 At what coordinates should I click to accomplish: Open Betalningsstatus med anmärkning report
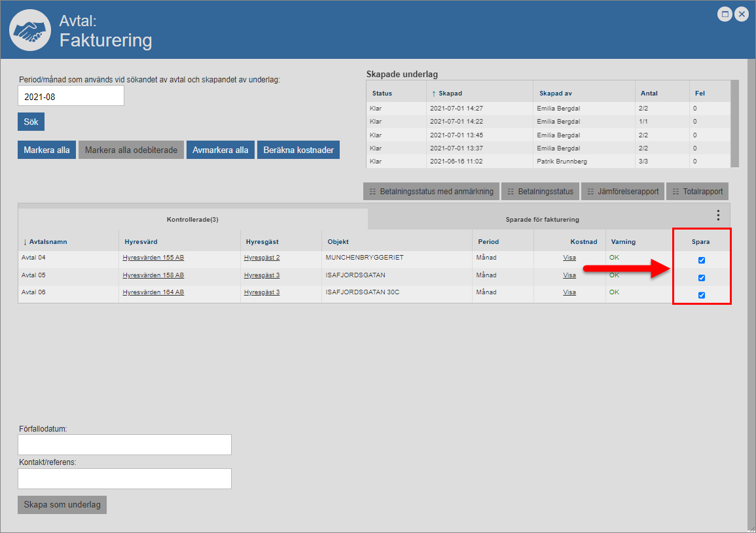tap(431, 192)
